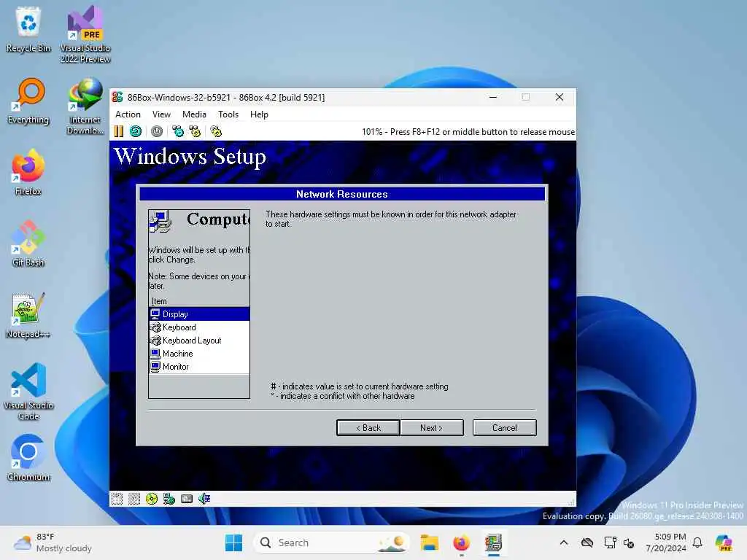Minimize the 86Box window
Viewport: 747px width, 560px height.
(x=493, y=97)
